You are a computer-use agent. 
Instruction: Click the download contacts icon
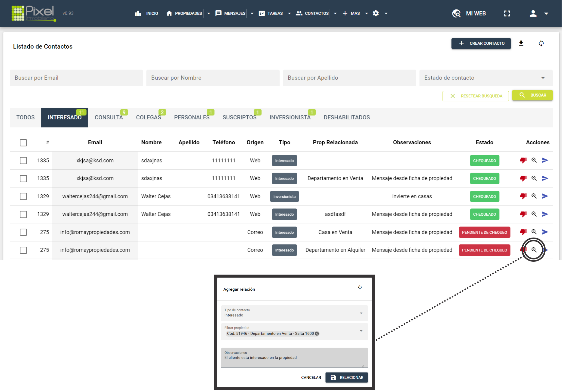coord(521,43)
